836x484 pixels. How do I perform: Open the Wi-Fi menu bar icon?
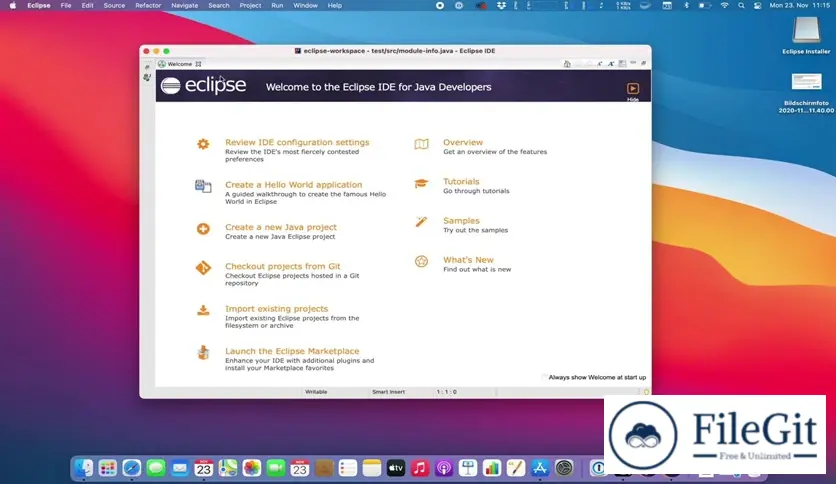[724, 5]
